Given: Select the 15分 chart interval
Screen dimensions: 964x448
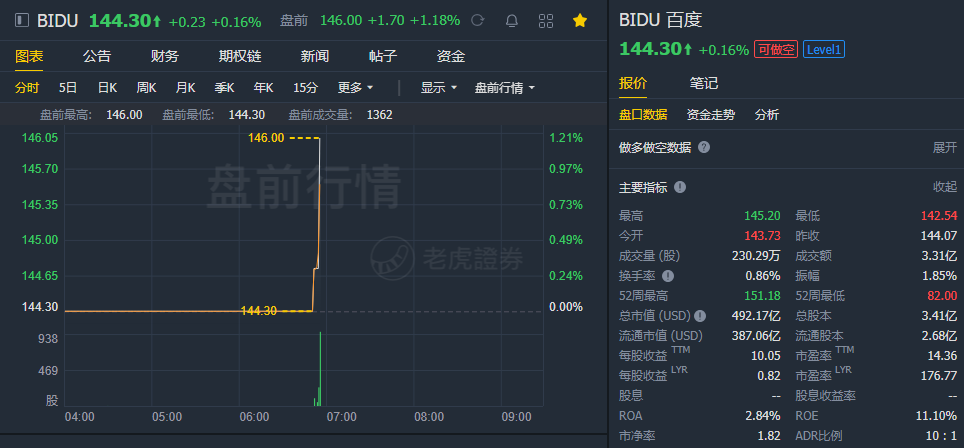Looking at the screenshot, I should pyautogui.click(x=306, y=87).
